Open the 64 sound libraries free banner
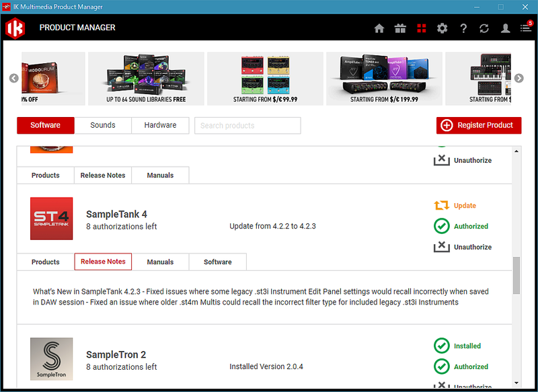 pos(146,79)
